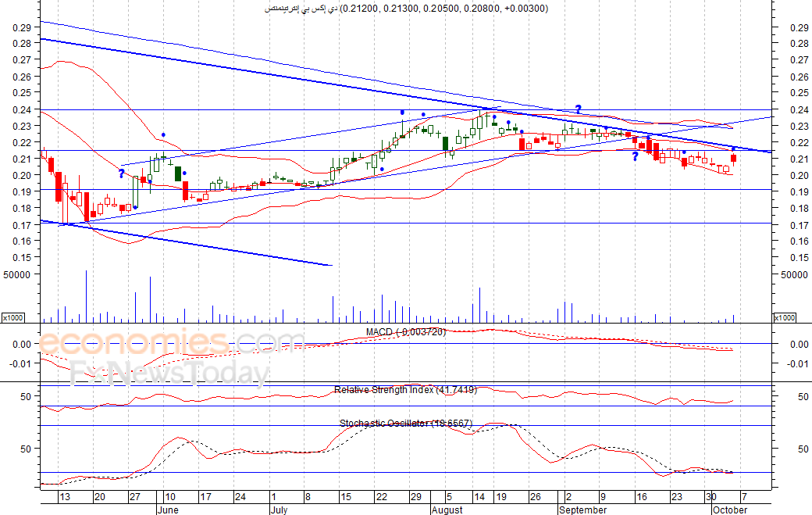The width and height of the screenshot is (812, 515).
Task: Click the MACD indicator label
Action: click(406, 332)
